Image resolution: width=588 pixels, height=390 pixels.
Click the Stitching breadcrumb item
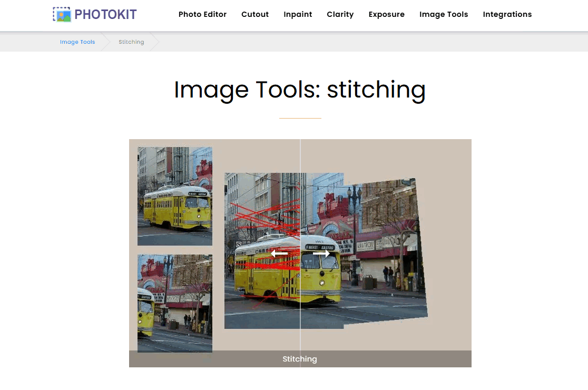[131, 42]
